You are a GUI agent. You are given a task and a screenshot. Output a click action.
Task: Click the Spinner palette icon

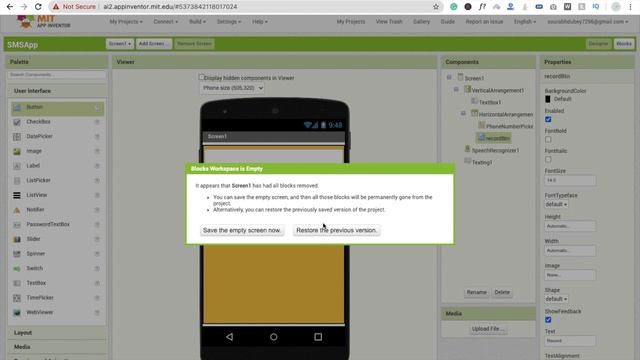pyautogui.click(x=17, y=254)
